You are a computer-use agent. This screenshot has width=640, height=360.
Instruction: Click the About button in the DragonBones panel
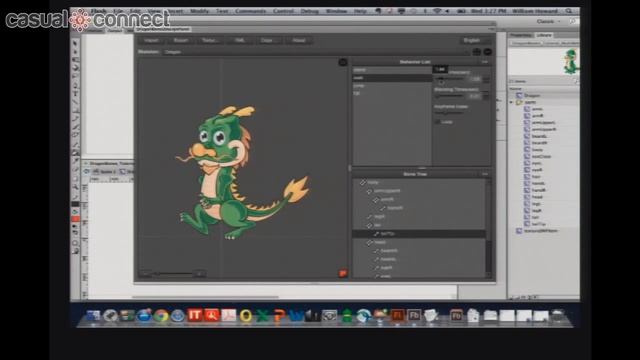point(299,40)
